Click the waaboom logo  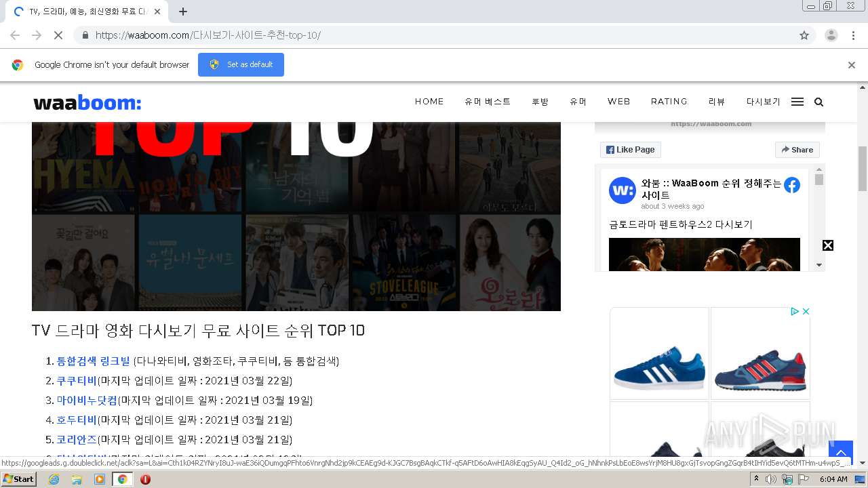point(87,102)
